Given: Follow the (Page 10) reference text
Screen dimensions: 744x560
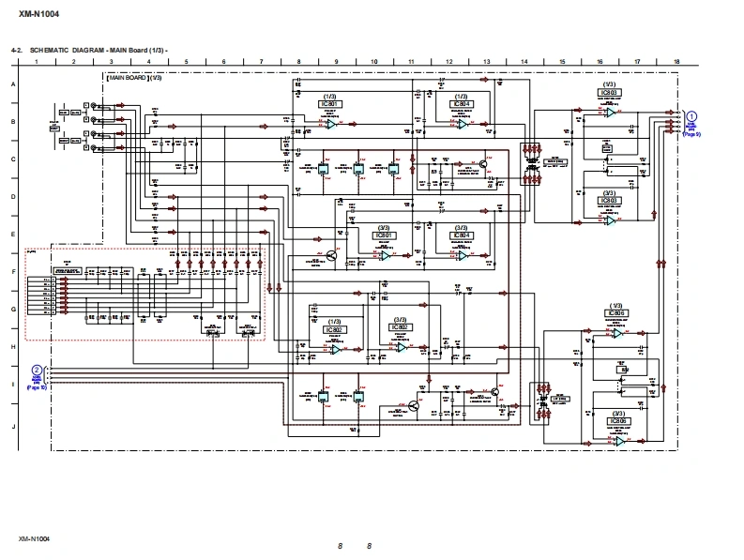Looking at the screenshot, I should point(37,387).
